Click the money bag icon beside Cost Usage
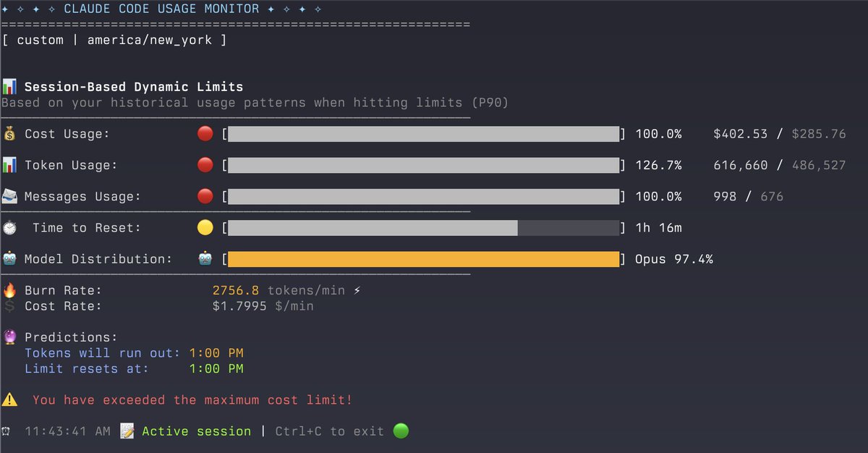The height and width of the screenshot is (453, 868). coord(9,134)
